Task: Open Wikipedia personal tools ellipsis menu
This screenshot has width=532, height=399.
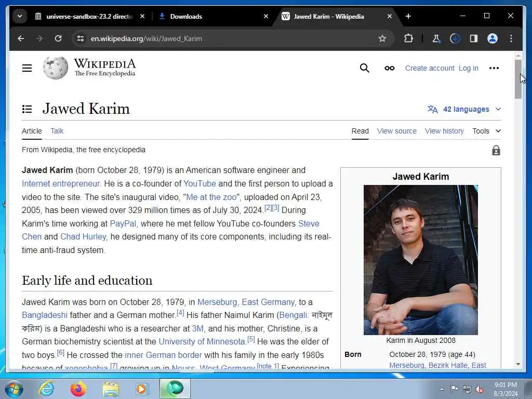Action: point(494,68)
